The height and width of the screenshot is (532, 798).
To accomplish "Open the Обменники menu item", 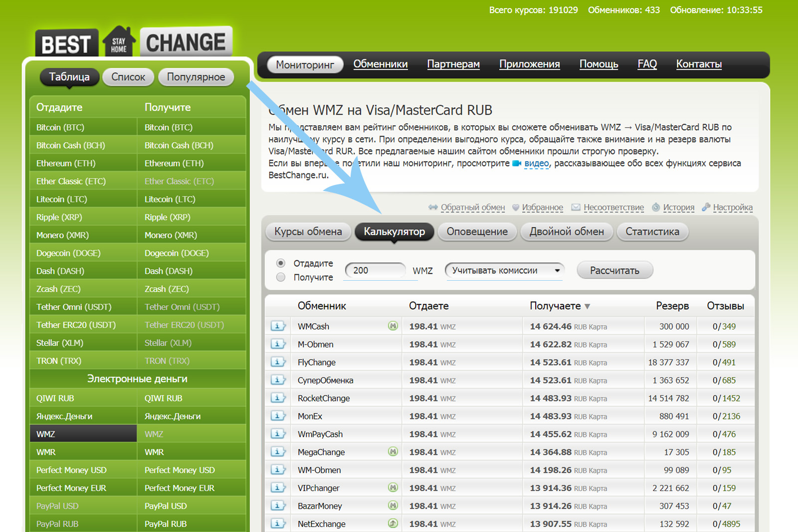I will point(381,64).
